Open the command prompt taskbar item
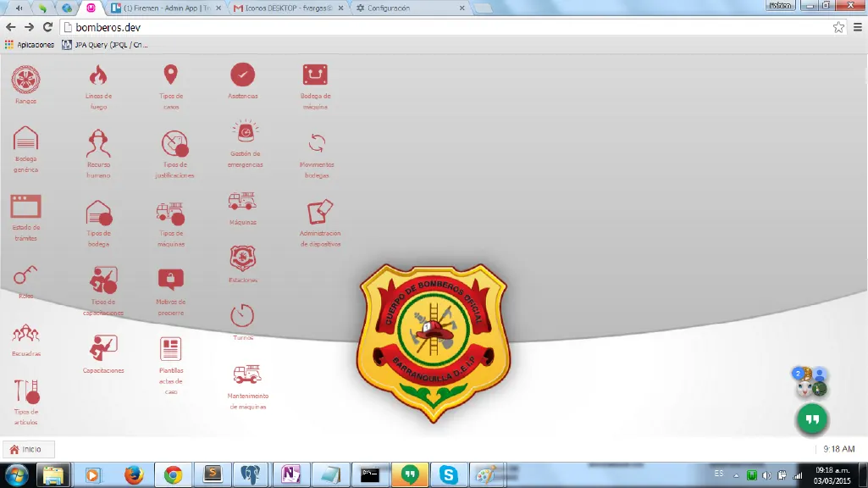 [370, 475]
